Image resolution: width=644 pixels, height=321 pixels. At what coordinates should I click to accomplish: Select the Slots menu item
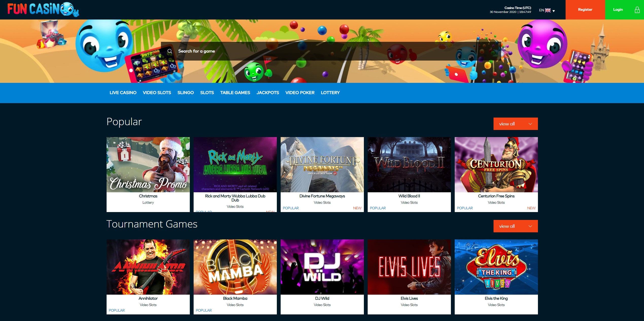click(207, 93)
